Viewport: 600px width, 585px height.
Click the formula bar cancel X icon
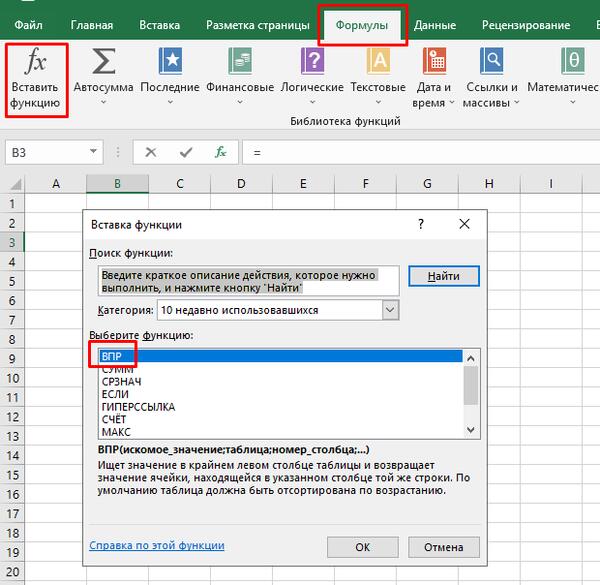tap(151, 152)
